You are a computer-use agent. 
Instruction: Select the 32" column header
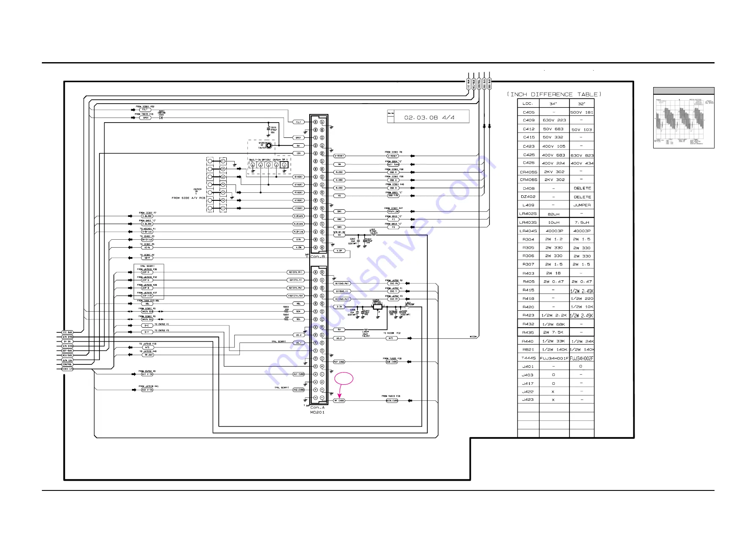[582, 104]
